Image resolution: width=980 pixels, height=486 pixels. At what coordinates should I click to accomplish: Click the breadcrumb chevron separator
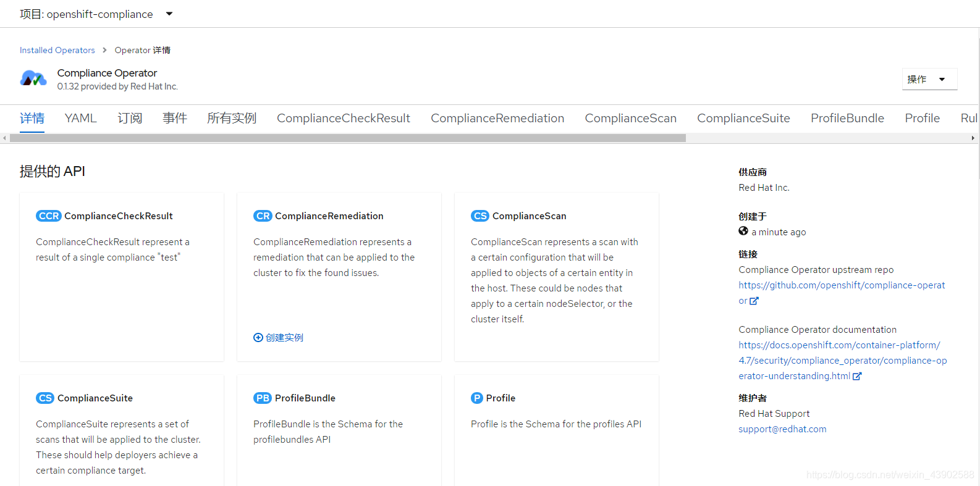[104, 50]
